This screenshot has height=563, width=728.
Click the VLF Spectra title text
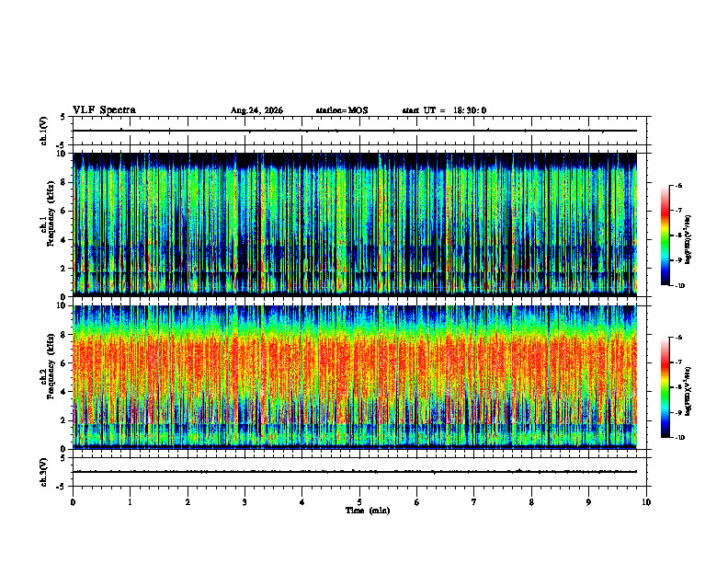[104, 110]
